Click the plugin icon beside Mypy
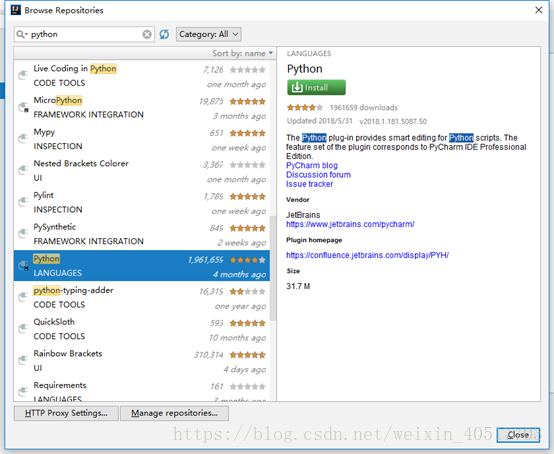This screenshot has width=554, height=454. (23, 138)
